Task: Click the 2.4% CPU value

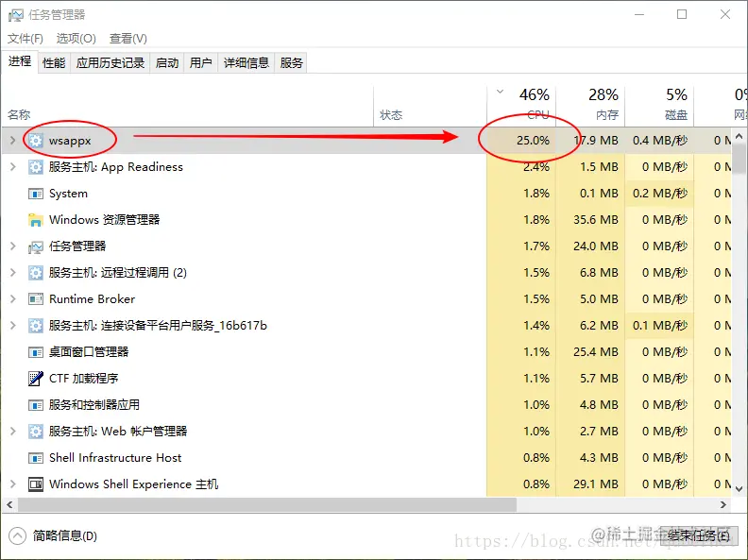Action: 536,167
